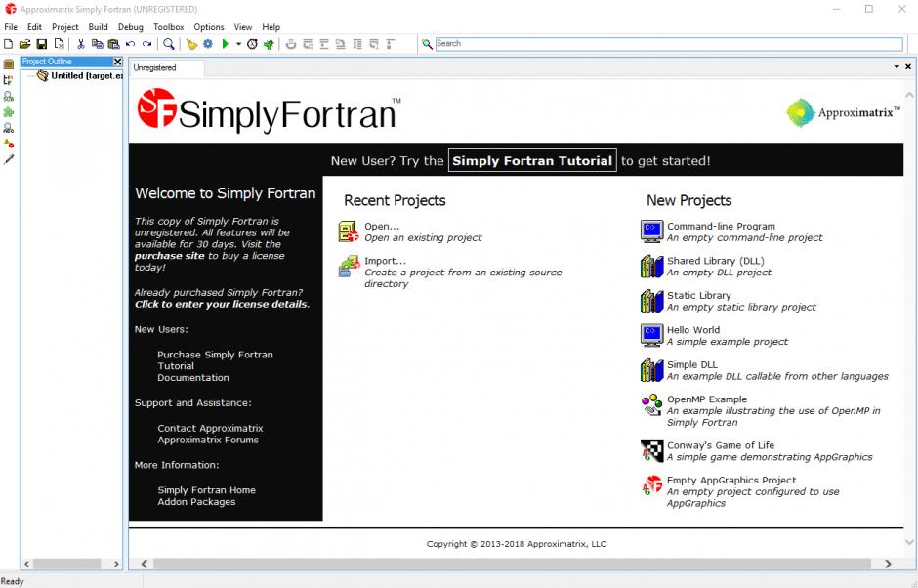The image size is (918, 588).
Task: Click the ABC text search sidebar icon
Action: [8, 128]
